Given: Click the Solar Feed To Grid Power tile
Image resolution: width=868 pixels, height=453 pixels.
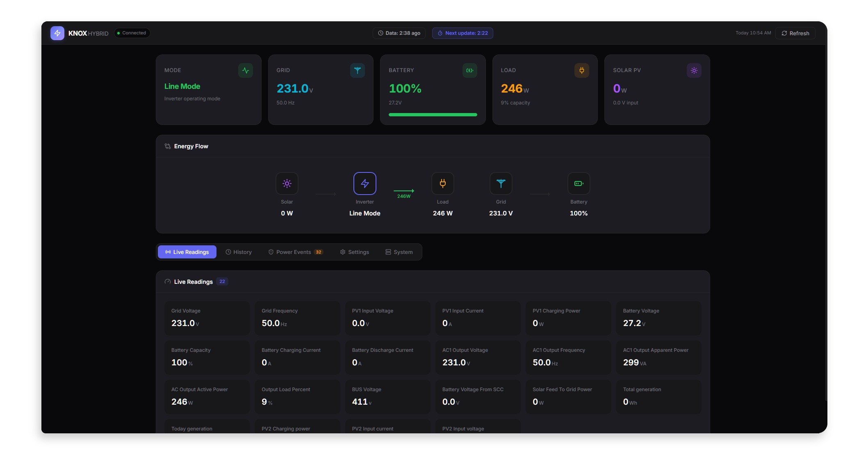Looking at the screenshot, I should point(568,397).
